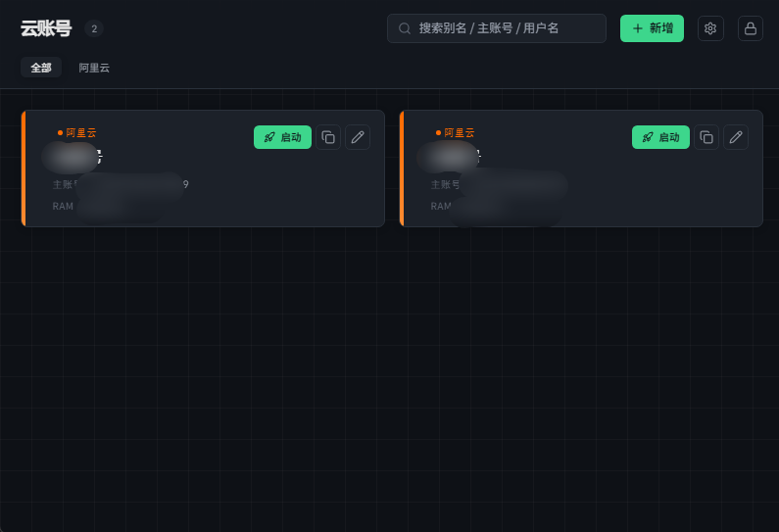Launch the second account via 启动
The height and width of the screenshot is (532, 779).
click(660, 137)
